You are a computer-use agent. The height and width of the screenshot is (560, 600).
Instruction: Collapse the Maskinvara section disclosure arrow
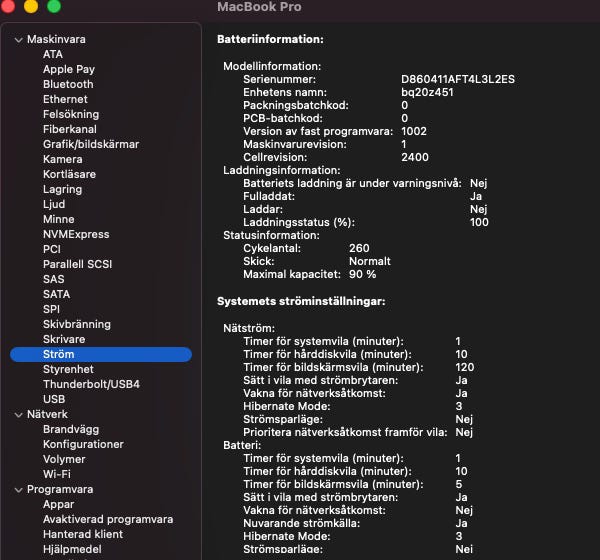coord(17,39)
